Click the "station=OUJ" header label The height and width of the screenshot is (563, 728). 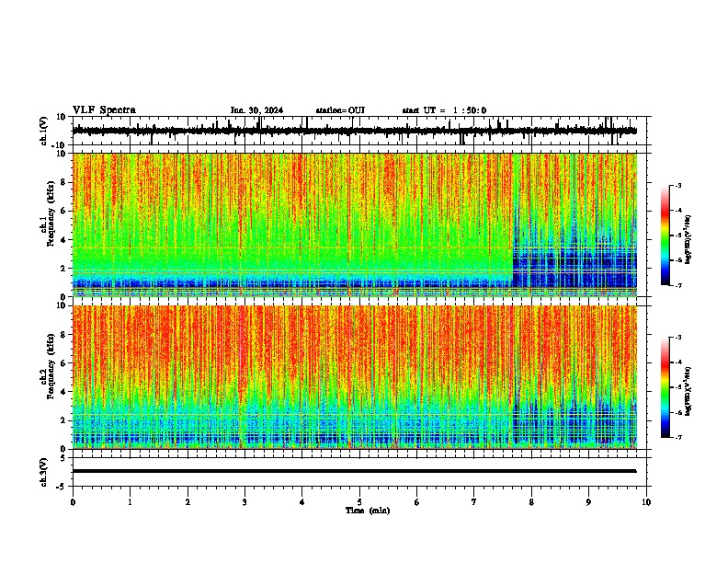[340, 110]
